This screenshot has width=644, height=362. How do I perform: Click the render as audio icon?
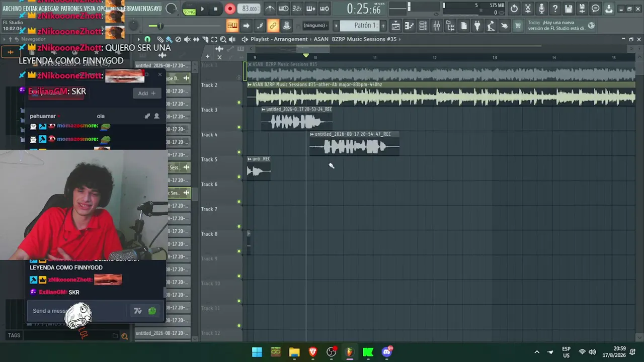[x=582, y=9]
